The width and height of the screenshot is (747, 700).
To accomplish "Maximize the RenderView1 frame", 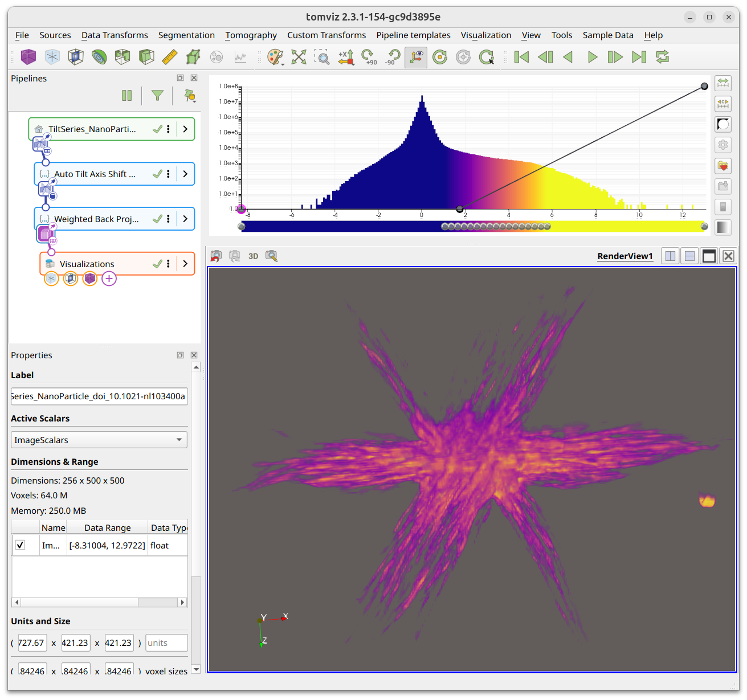I will (x=709, y=256).
